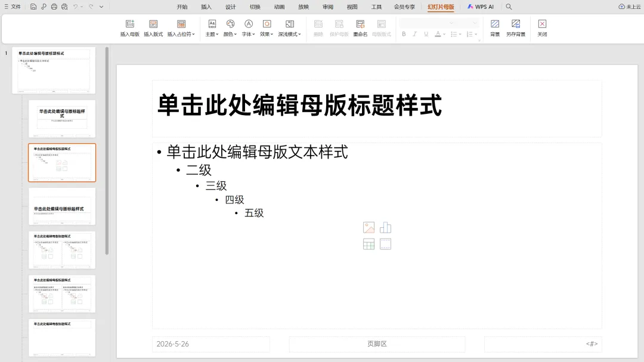The height and width of the screenshot is (362, 644).
Task: Open 插入占位符 placeholder dropdown
Action: [181, 28]
